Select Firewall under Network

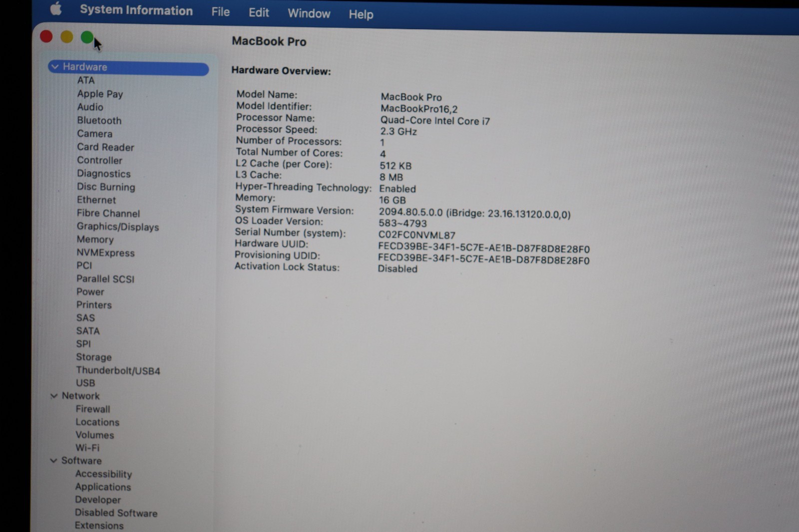[92, 409]
